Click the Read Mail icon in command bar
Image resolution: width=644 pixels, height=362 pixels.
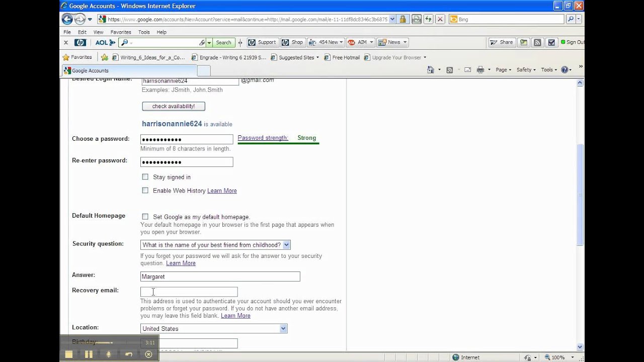[x=468, y=70]
